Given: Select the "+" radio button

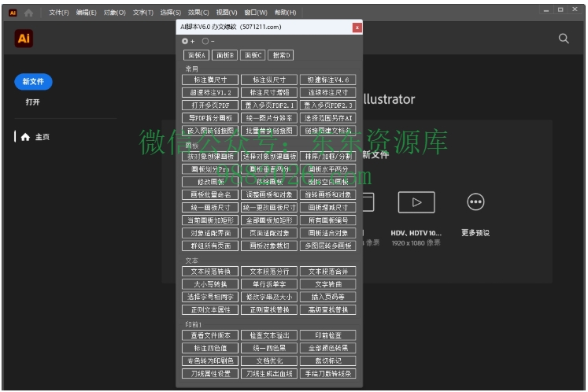Looking at the screenshot, I should (x=186, y=41).
